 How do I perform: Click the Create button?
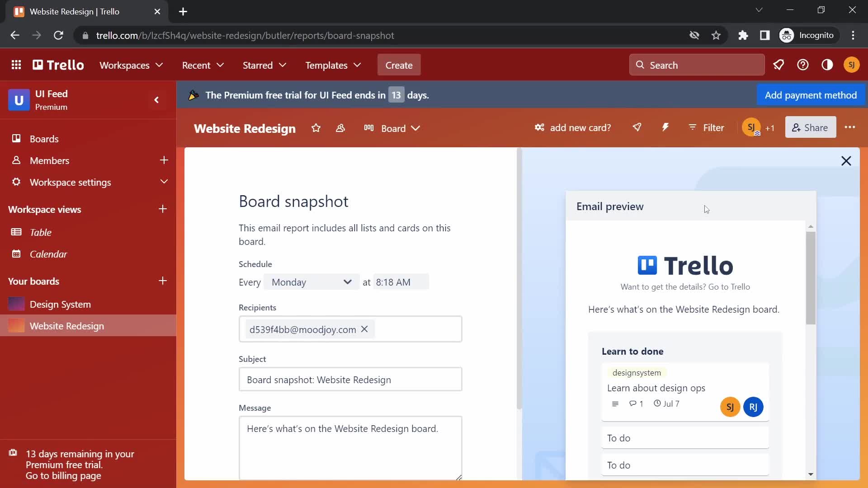point(399,65)
